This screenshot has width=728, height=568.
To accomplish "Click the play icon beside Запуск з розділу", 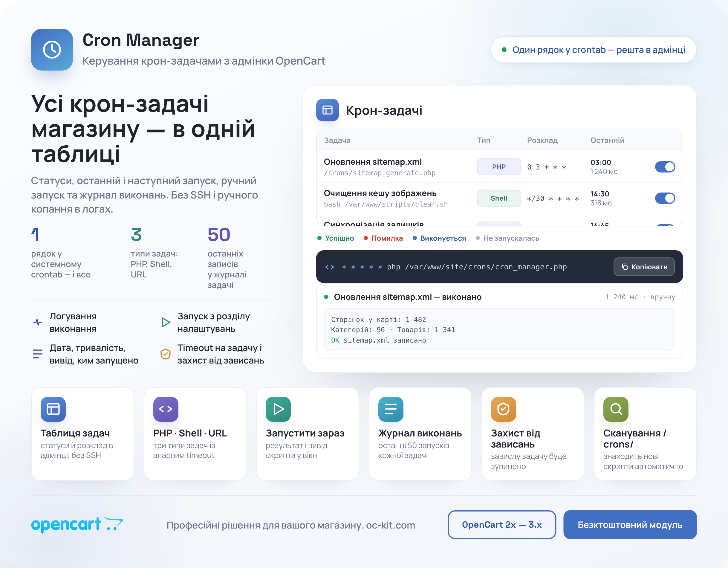I will (x=166, y=322).
